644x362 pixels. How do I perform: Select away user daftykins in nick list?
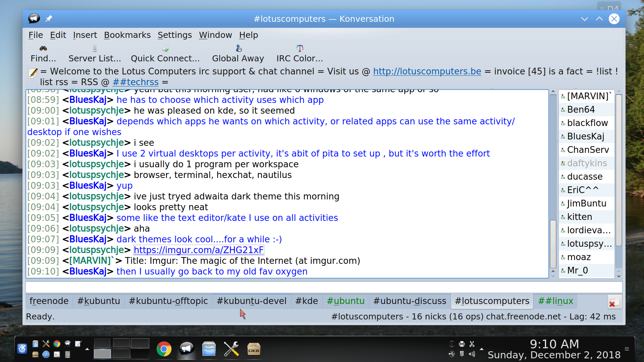(x=587, y=163)
